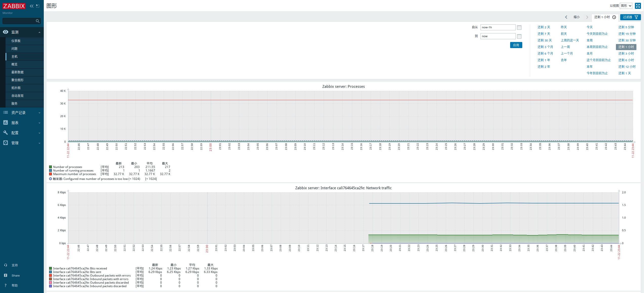Image resolution: width=644 pixels, height=293 pixels.
Task: Click the clock icon on time tab
Action: click(614, 17)
